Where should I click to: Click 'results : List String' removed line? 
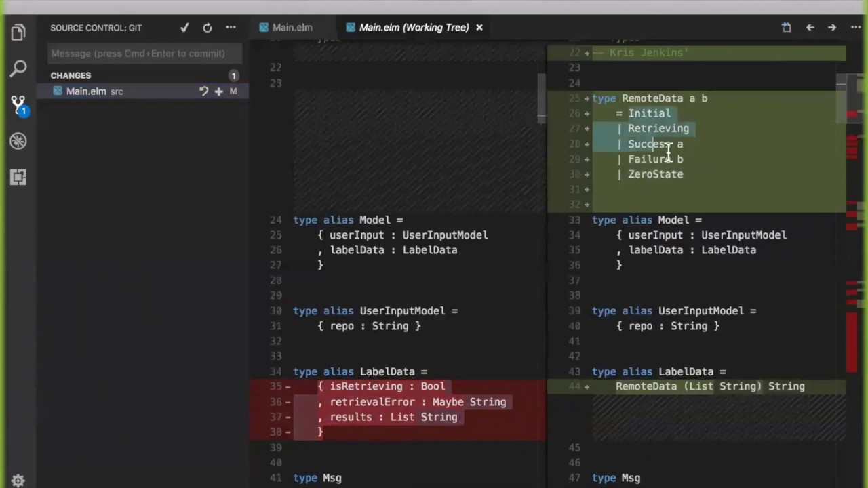pyautogui.click(x=393, y=417)
